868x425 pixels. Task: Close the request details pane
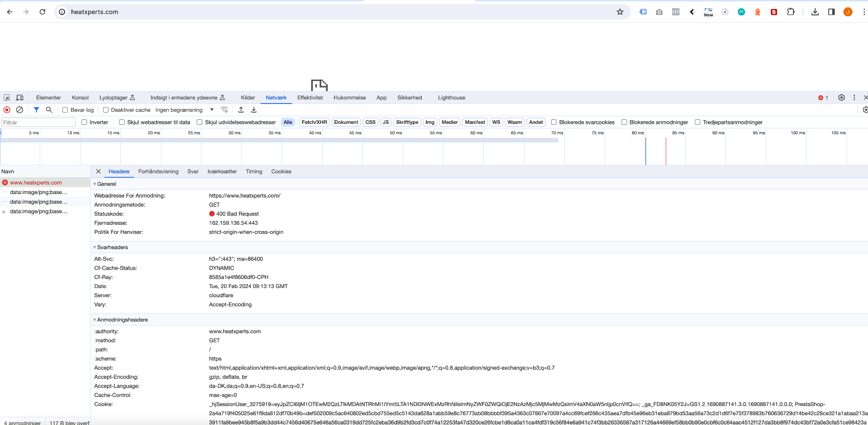[x=98, y=171]
